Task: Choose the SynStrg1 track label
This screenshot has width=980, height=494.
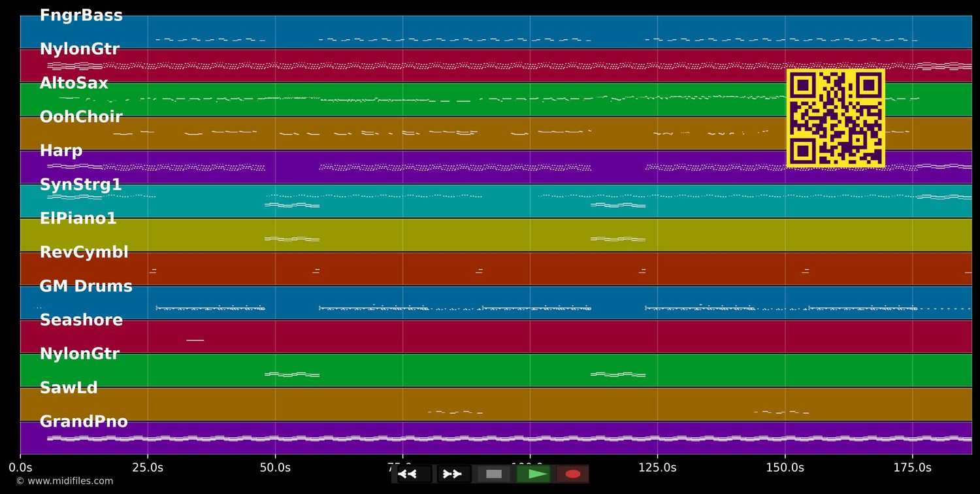Action: click(80, 185)
